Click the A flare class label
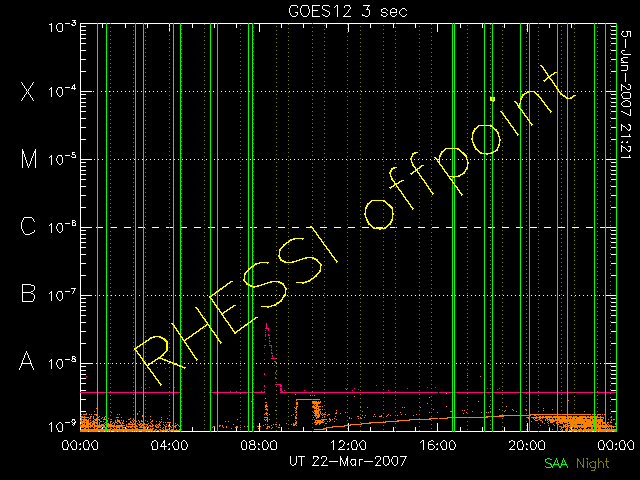The height and width of the screenshot is (480, 640). click(x=27, y=361)
